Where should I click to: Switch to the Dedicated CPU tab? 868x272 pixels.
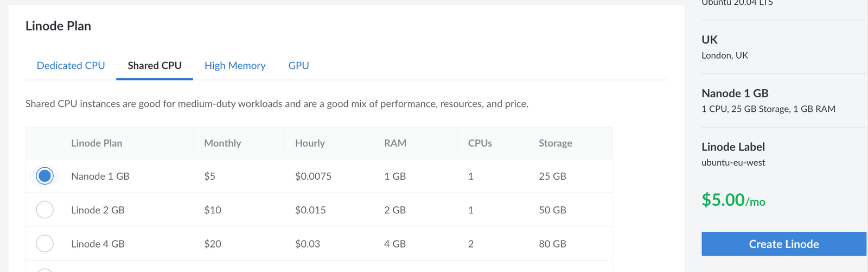[x=71, y=66]
